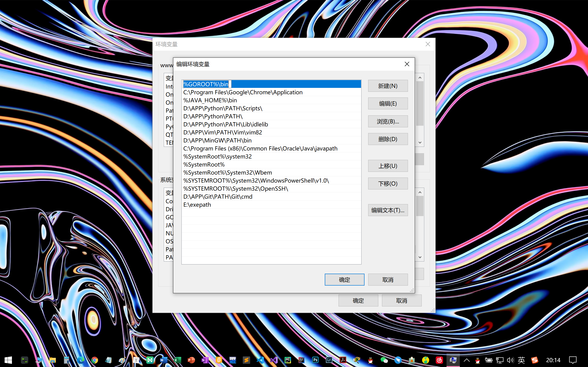Screen dimensions: 588x367
Task: Open PyCharm from the taskbar
Action: pos(288,360)
